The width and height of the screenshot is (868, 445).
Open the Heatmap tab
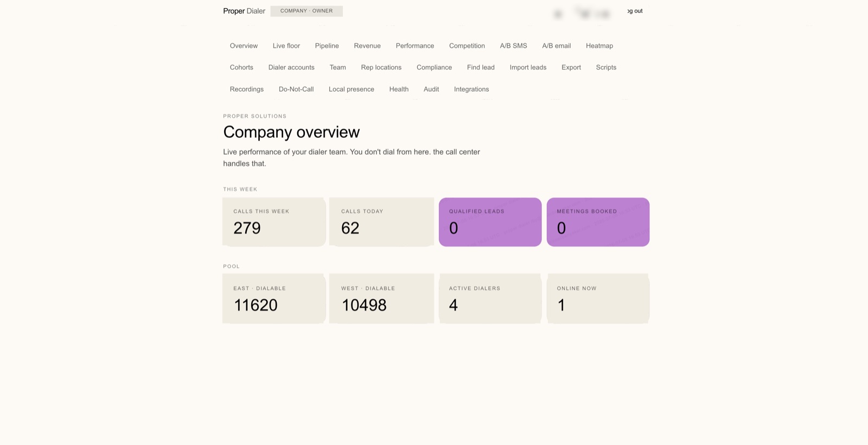point(599,46)
